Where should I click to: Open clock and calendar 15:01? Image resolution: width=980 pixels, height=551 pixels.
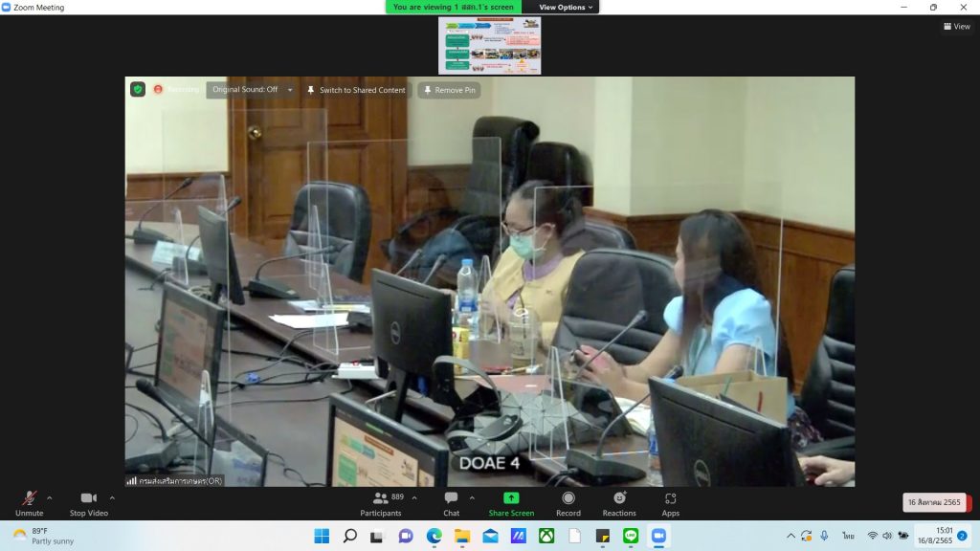tap(935, 536)
